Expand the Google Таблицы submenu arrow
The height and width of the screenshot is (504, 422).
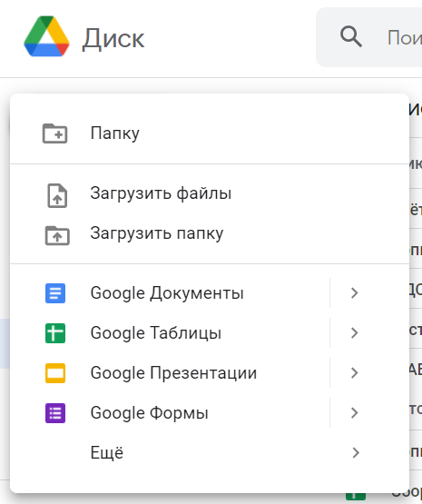tap(355, 333)
